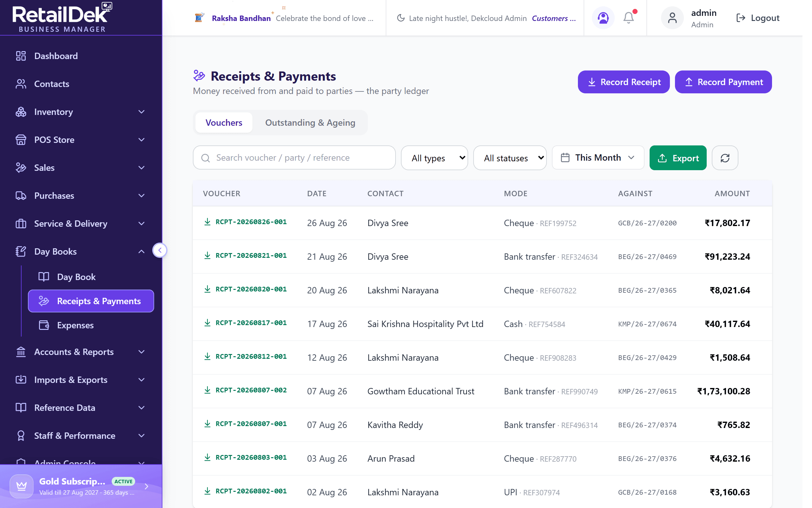Open voucher RCPT-20260807-002
The image size is (812, 508).
pyautogui.click(x=251, y=390)
